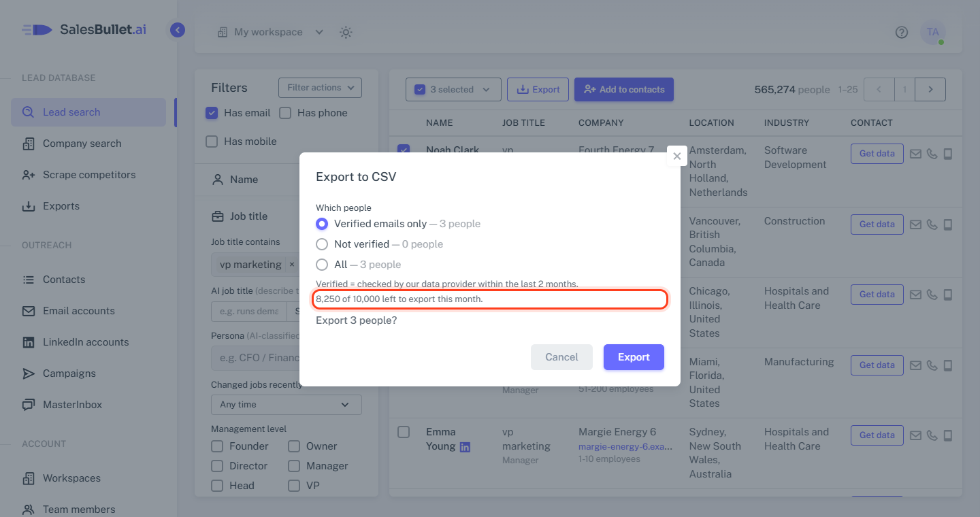Open Scrape competitors in the sidebar
Screen dimensions: 980x517
click(88, 175)
